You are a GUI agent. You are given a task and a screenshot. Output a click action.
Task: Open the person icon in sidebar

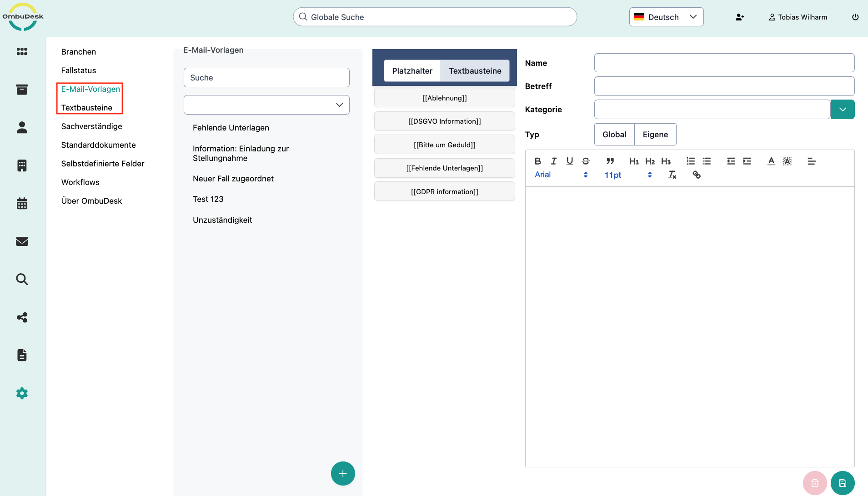point(22,127)
